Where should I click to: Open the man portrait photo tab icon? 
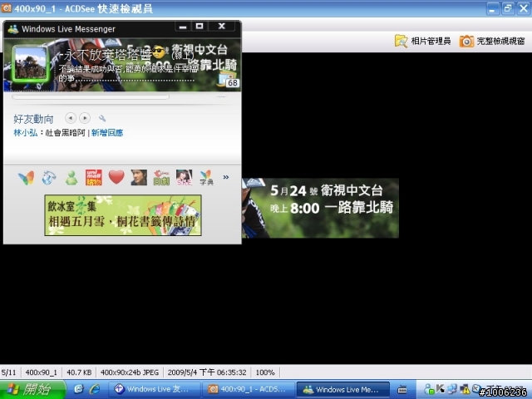(x=139, y=177)
